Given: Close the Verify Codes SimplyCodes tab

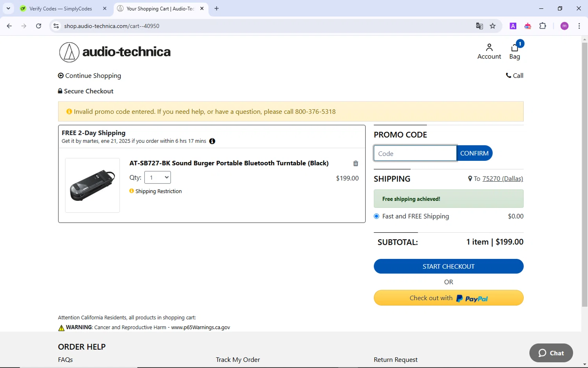Looking at the screenshot, I should [x=105, y=8].
